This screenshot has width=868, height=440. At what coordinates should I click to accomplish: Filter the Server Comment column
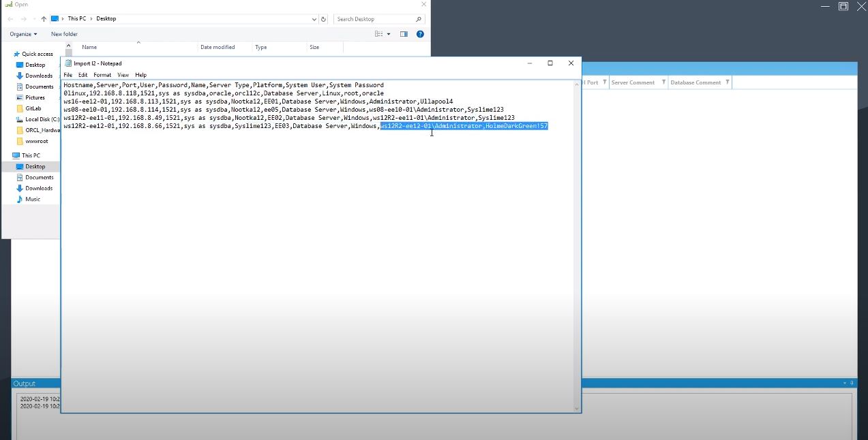pos(663,82)
